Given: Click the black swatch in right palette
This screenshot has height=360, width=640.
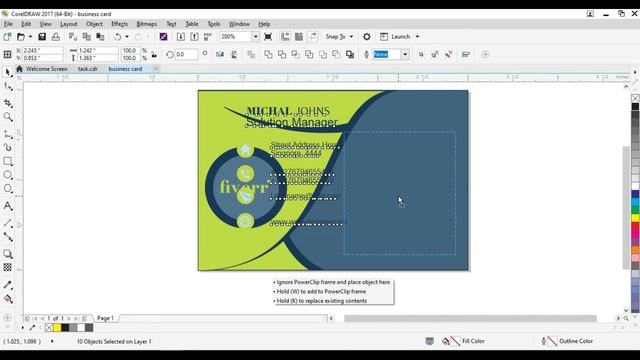Looking at the screenshot, I should [635, 107].
